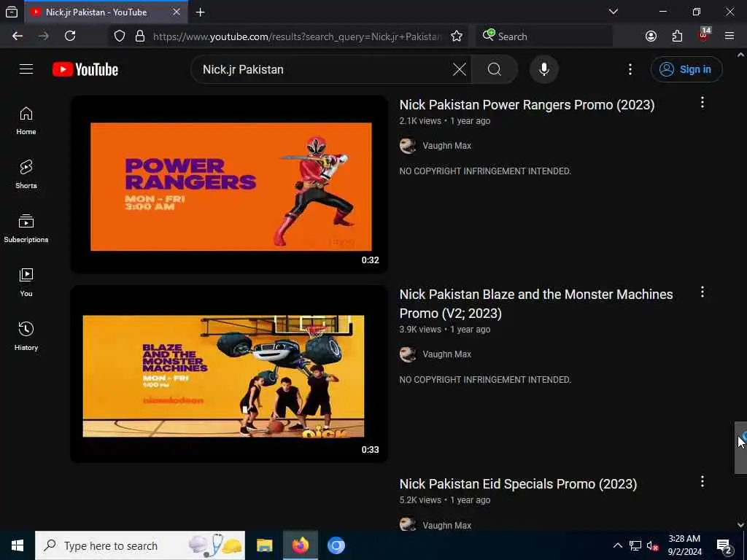Click the page vertical scrollbar thumb

pos(740,448)
